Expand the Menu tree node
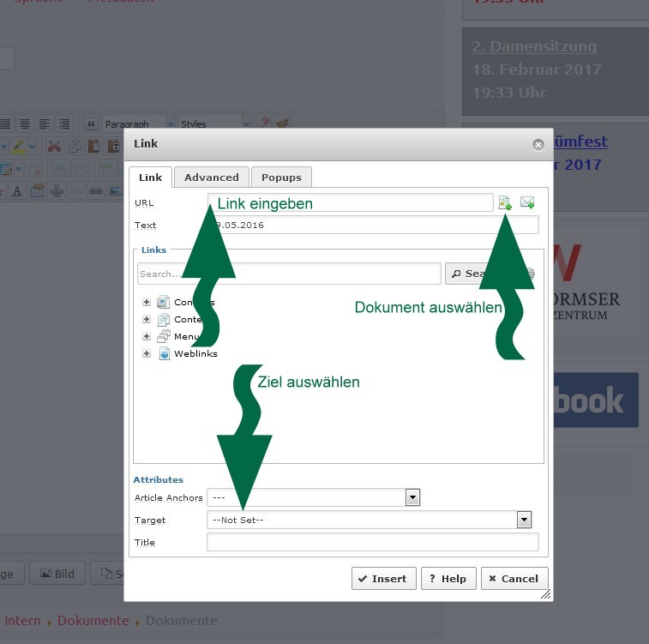Viewport: 649px width, 644px height. pos(147,336)
